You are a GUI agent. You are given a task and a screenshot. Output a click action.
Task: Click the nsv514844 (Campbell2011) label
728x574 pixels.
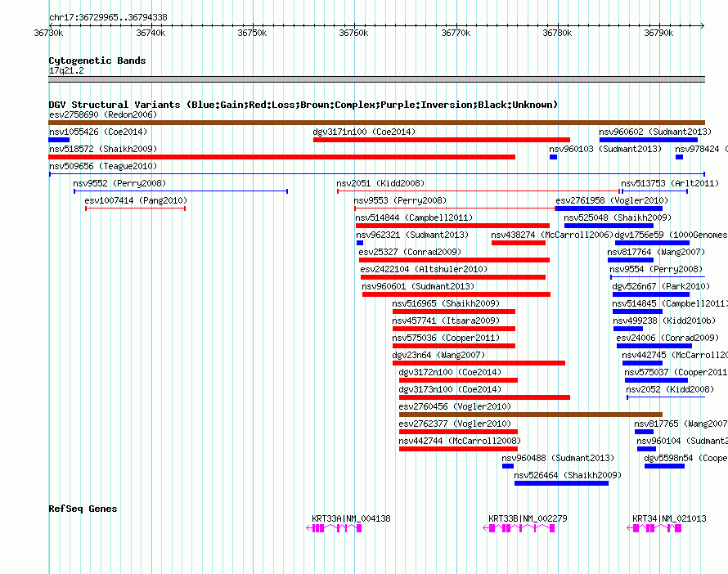pyautogui.click(x=414, y=217)
